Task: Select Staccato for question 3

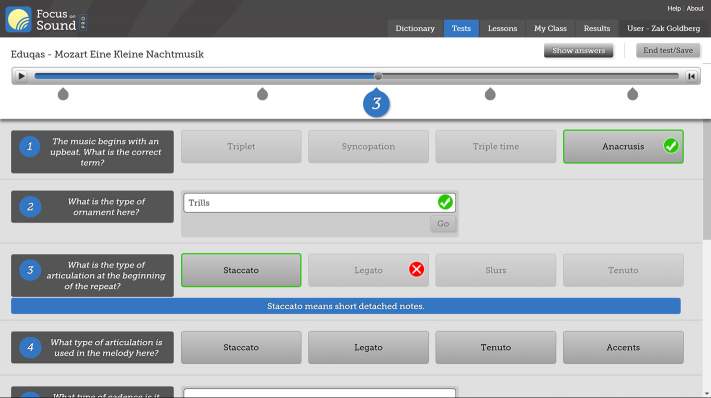Action: point(241,270)
